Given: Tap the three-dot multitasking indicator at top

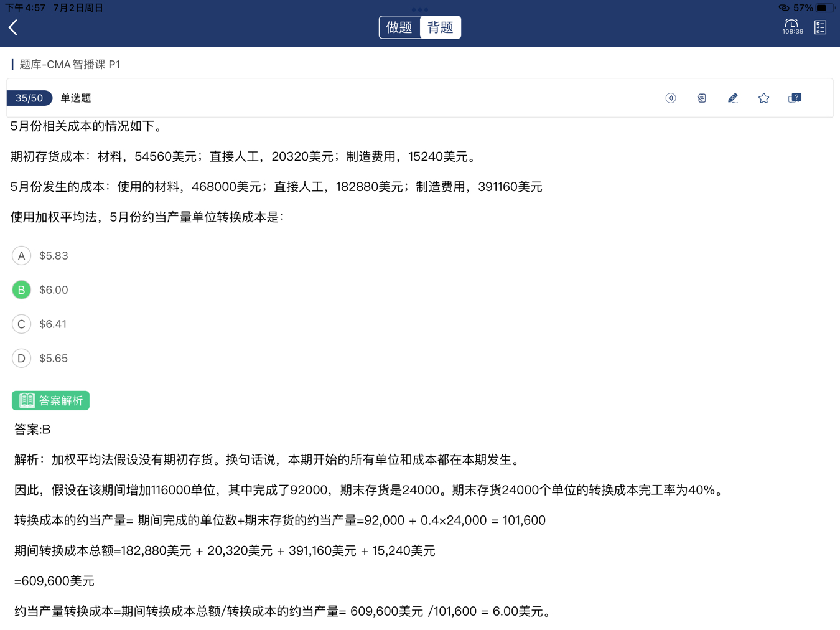Looking at the screenshot, I should [420, 9].
